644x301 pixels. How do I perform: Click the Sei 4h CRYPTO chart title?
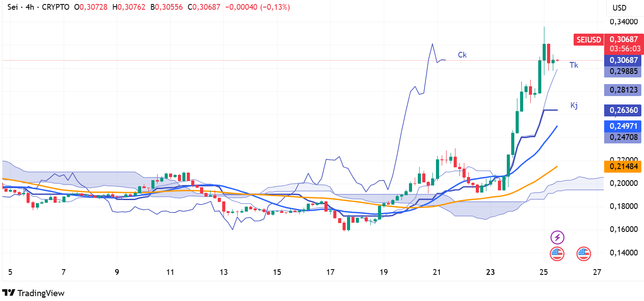39,7
